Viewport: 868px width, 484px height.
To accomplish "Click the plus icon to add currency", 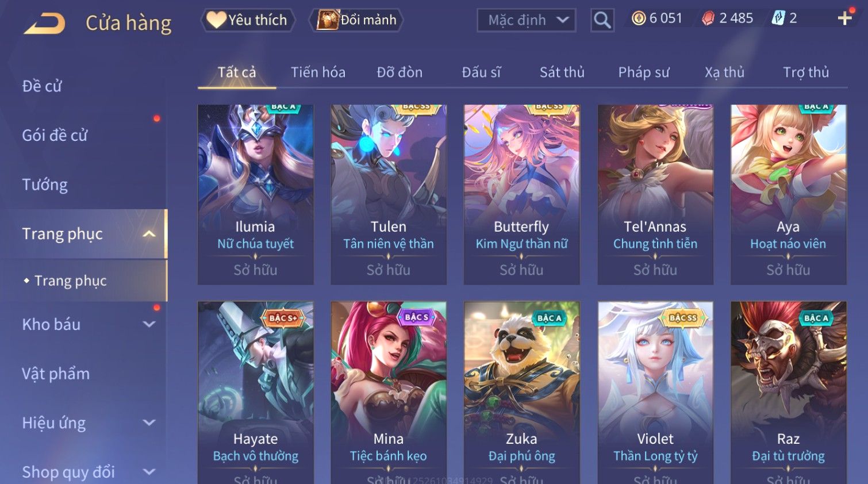I will click(844, 19).
